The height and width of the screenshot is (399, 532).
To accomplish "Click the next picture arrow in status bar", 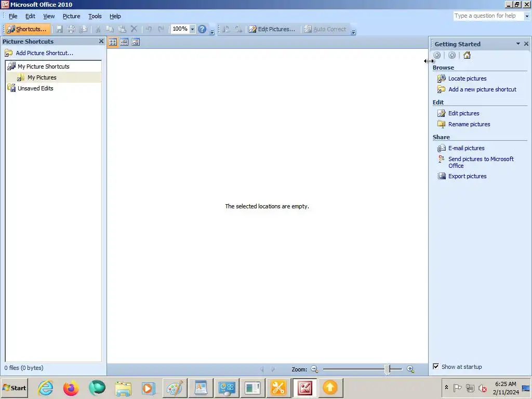I will [x=273, y=369].
